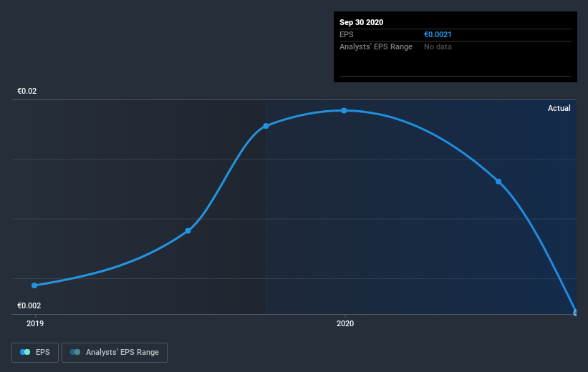The image size is (588, 372).
Task: Click the blue-teal EPS legend icon
Action: 25,352
